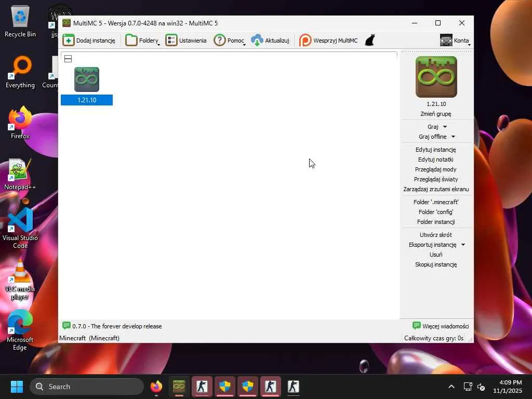532x399 pixels.
Task: Open the Foldery dropdown arrow
Action: [x=158, y=45]
